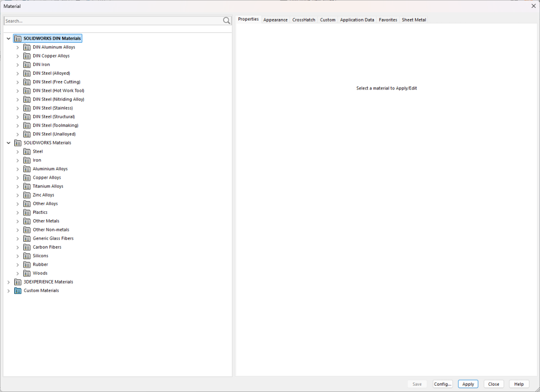This screenshot has height=392, width=540.
Task: Select the 'Titanium Alloys' label
Action: tap(48, 186)
